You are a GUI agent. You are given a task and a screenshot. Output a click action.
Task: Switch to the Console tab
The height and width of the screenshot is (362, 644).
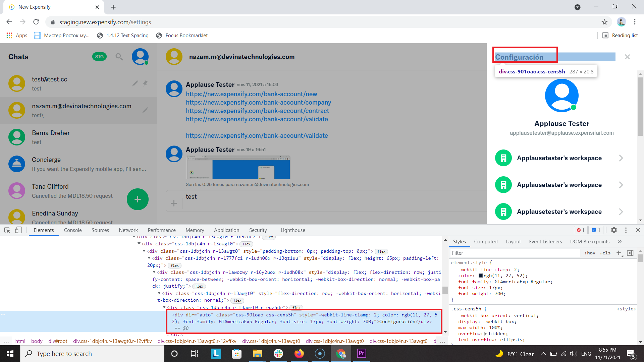point(73,230)
